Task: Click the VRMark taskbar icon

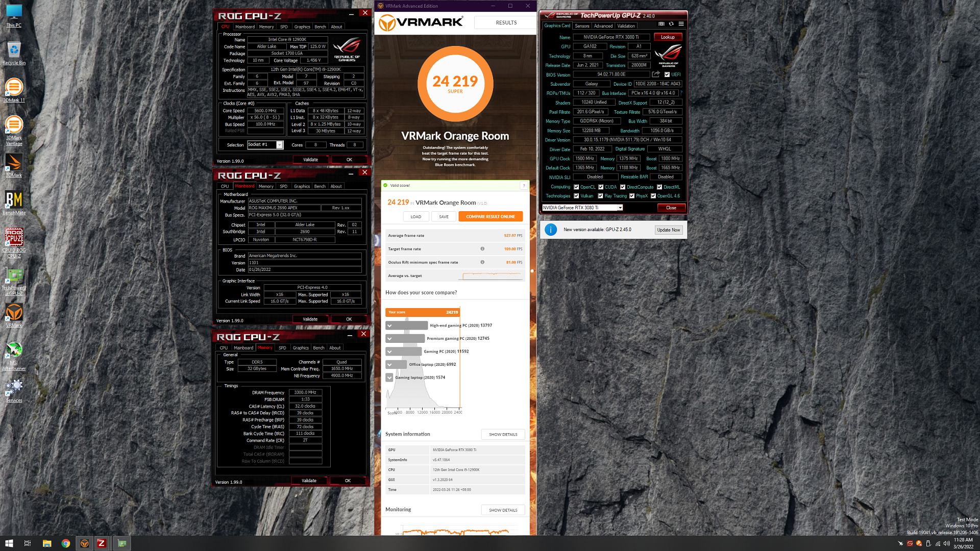Action: (84, 543)
